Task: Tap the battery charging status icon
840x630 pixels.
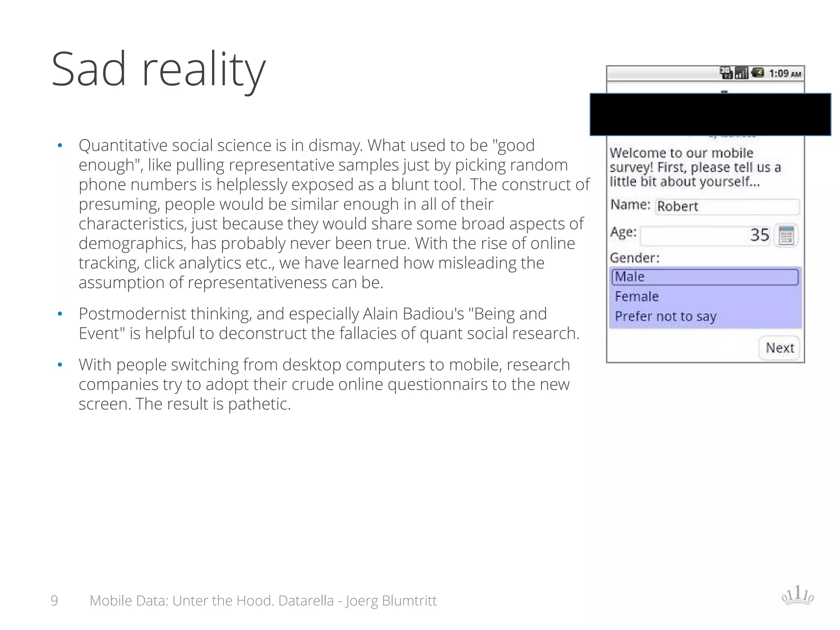Action: (x=757, y=73)
